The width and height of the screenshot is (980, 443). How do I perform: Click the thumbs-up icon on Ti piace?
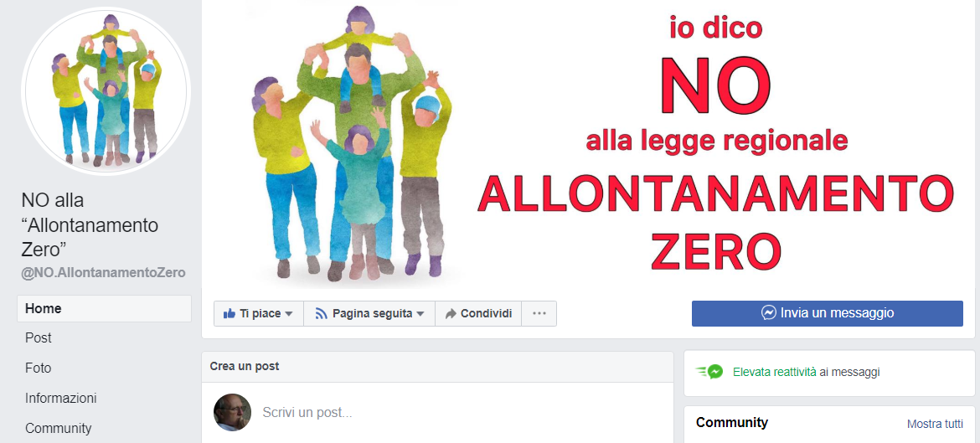[229, 314]
